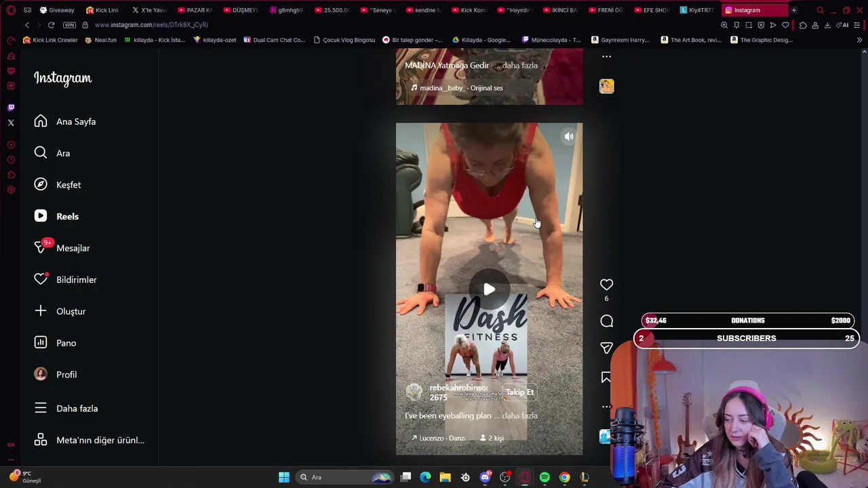The width and height of the screenshot is (868, 488).
Task: Switch to the PAZAR KA YouTube tab
Action: pyautogui.click(x=195, y=10)
